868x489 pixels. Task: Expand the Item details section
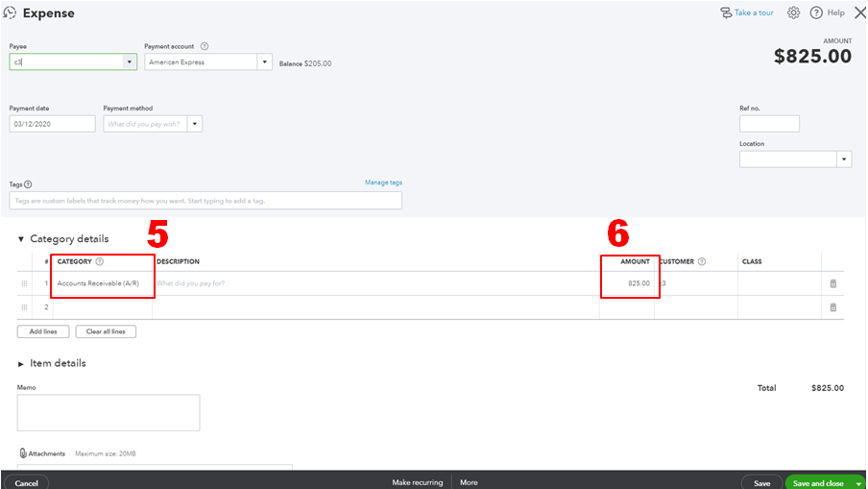(21, 364)
